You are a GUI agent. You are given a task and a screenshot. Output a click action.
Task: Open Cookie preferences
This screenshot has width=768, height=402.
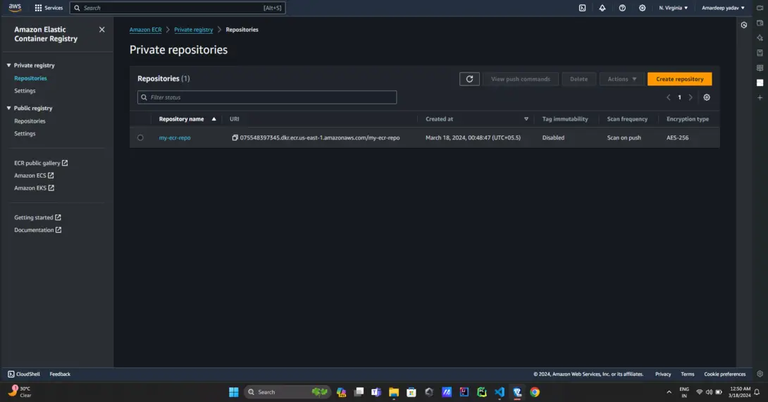pos(724,374)
